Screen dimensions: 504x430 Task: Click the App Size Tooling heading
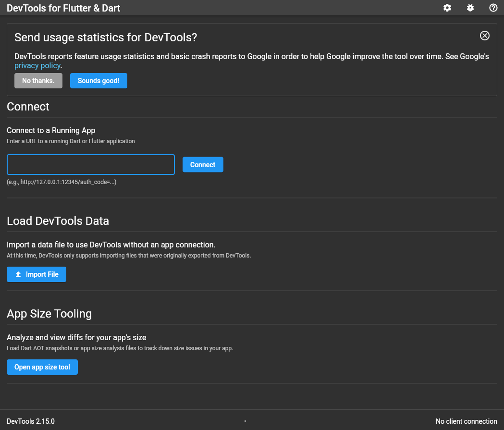[49, 314]
